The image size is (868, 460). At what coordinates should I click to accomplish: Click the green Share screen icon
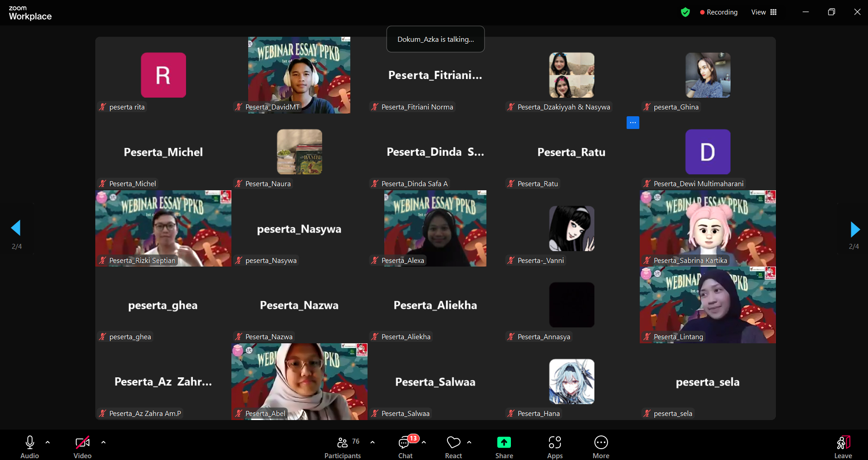click(x=504, y=443)
